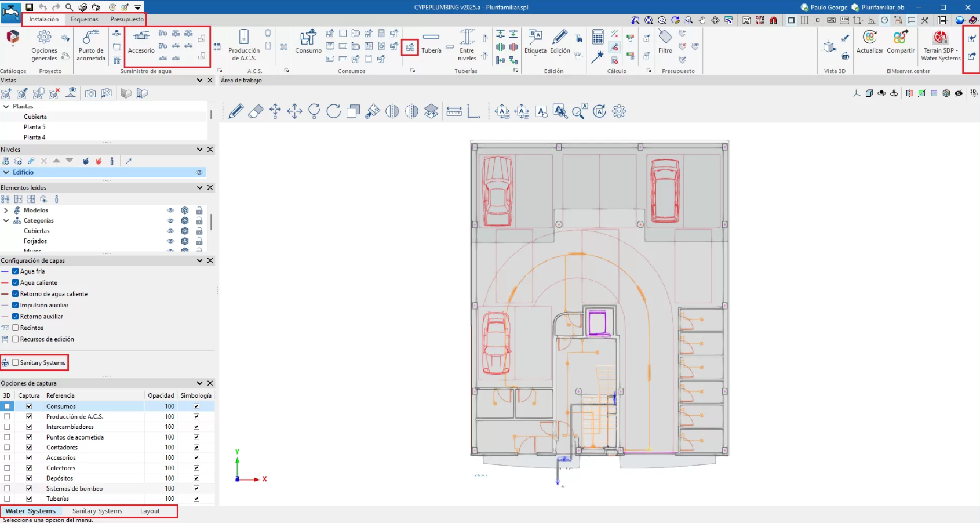Select Planta 5 in the views list
This screenshot has width=980, height=523.
[34, 127]
